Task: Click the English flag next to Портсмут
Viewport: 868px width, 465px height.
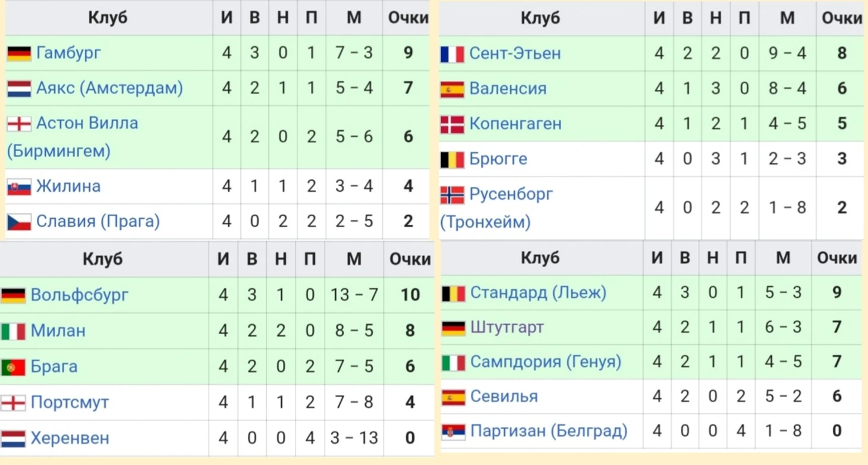Action: tap(13, 403)
